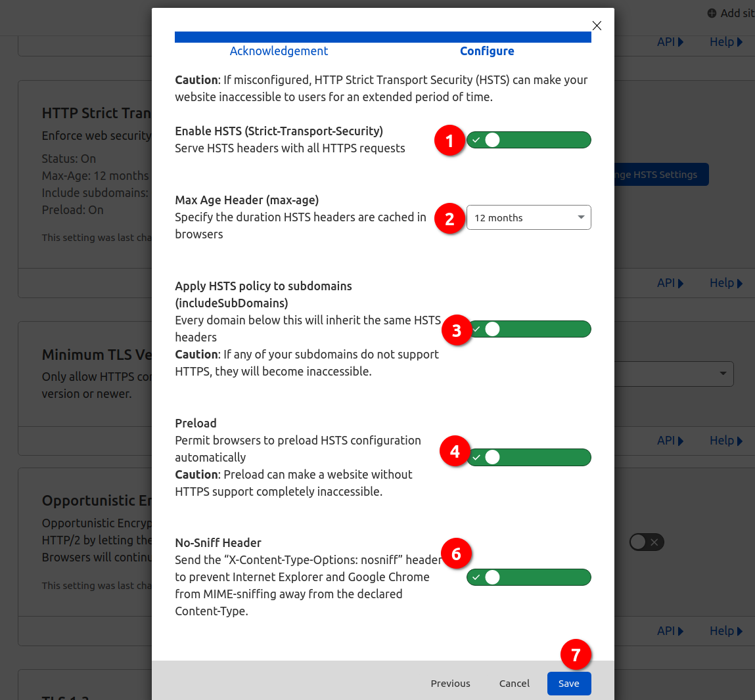This screenshot has height=700, width=755.
Task: Switch to the Acknowledgement tab
Action: [x=279, y=51]
